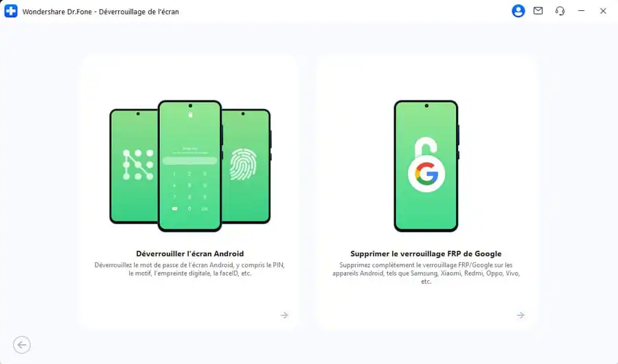Image resolution: width=618 pixels, height=364 pixels.
Task: Select the pattern lock phone illustration
Action: [134, 166]
